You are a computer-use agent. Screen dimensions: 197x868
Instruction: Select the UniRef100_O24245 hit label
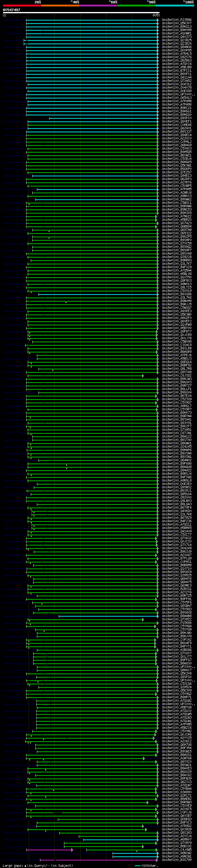pos(176,446)
